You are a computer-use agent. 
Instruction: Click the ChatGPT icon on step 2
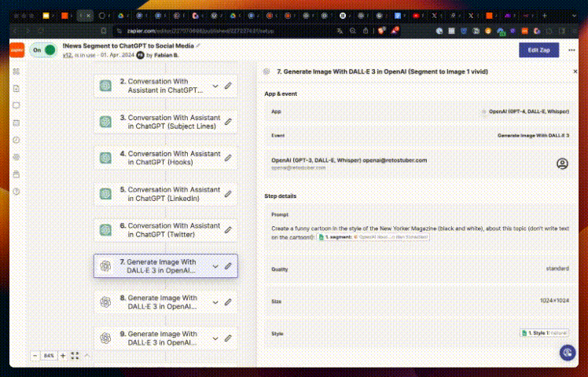[106, 86]
